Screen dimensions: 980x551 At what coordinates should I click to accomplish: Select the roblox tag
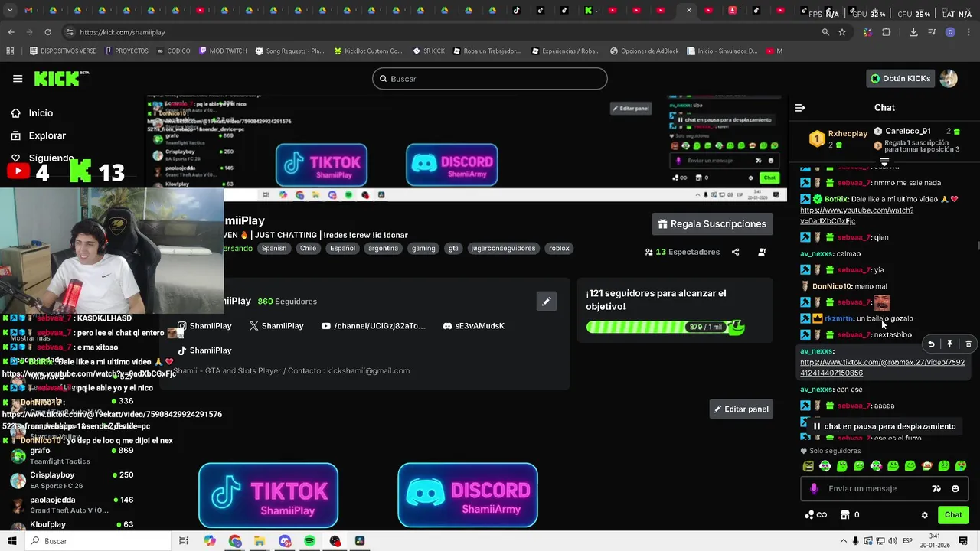tap(559, 248)
